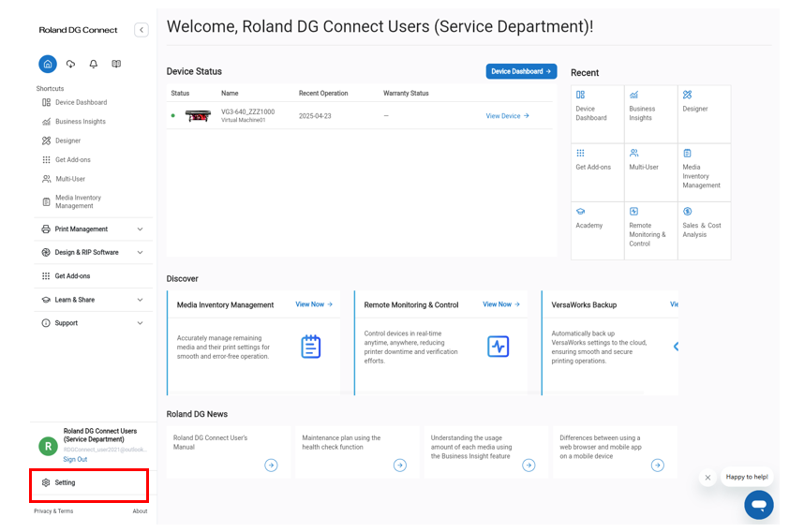This screenshot has width=789, height=532.
Task: Open the Setting menu item
Action: (89, 482)
